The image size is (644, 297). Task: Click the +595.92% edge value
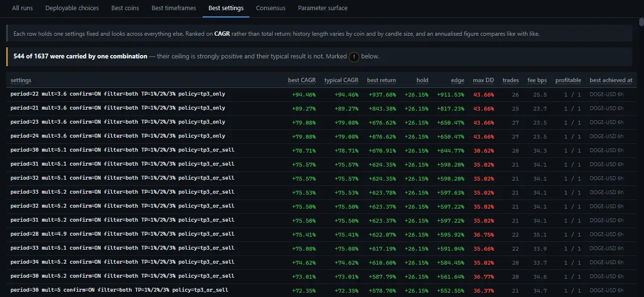(451, 235)
